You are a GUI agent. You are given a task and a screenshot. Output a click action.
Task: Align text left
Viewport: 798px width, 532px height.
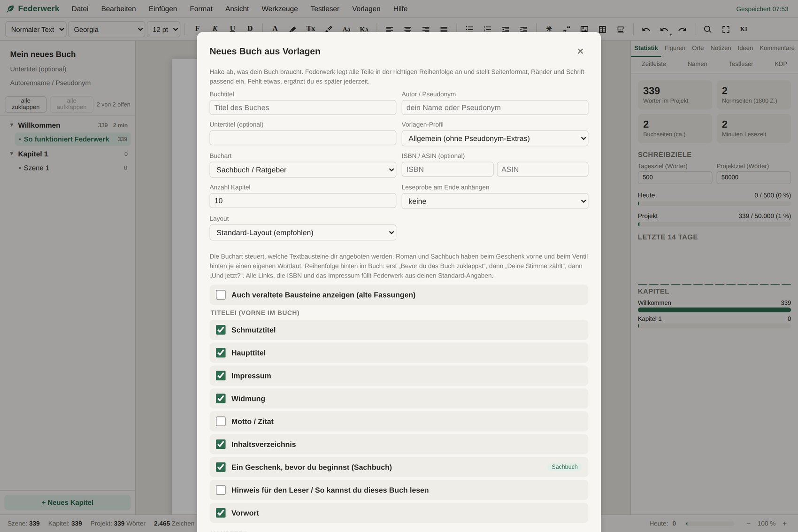coord(390,29)
